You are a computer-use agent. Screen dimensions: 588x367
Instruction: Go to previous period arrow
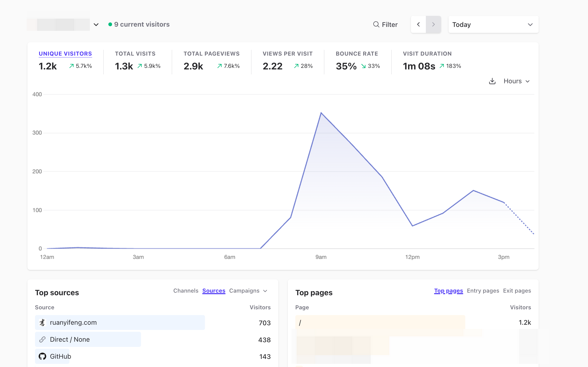[x=418, y=25]
